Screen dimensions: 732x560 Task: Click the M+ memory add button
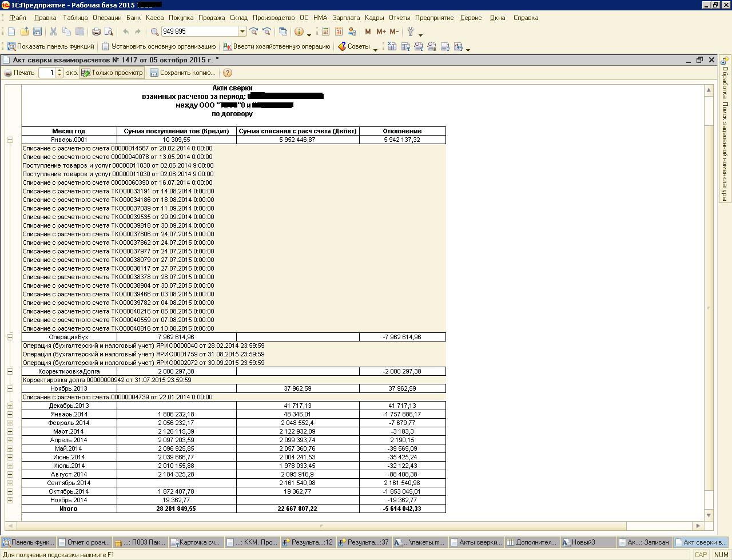pos(381,31)
